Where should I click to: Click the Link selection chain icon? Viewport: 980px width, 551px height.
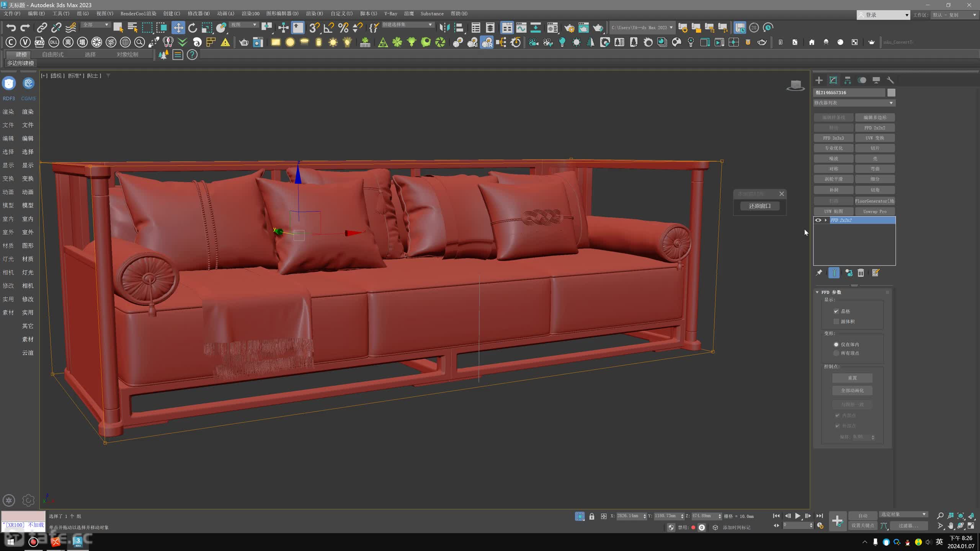point(42,28)
